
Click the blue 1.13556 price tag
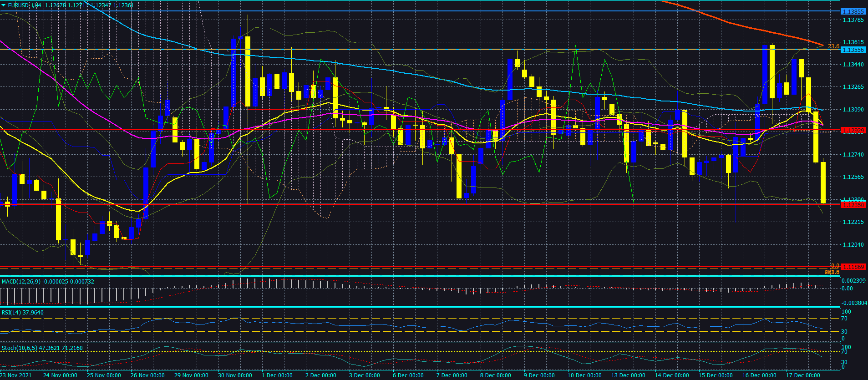coord(853,50)
